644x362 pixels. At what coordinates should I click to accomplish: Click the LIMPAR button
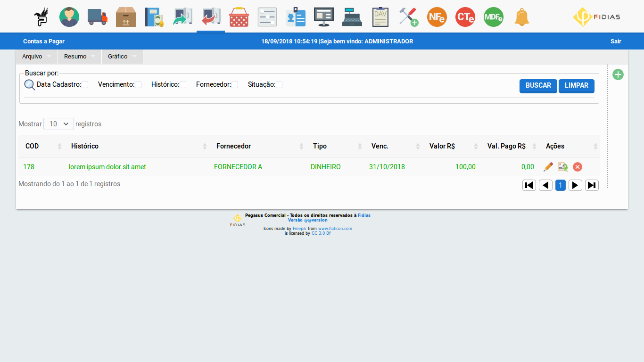[576, 86]
